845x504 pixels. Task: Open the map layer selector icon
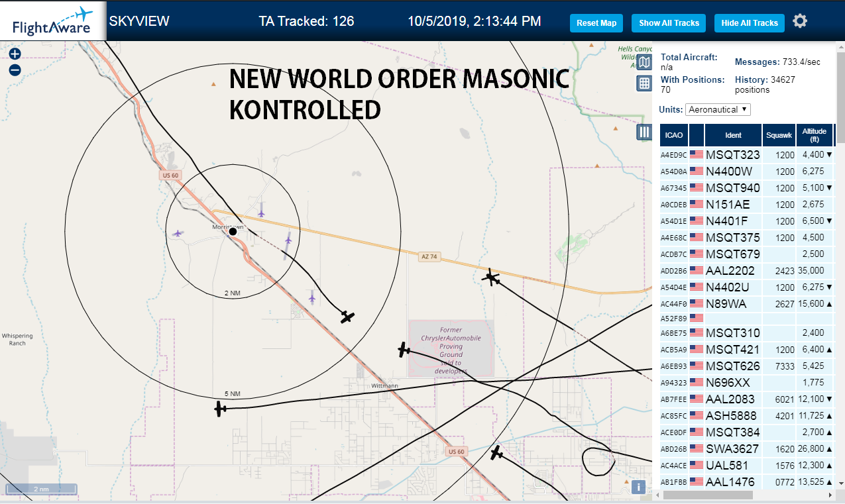coord(644,63)
